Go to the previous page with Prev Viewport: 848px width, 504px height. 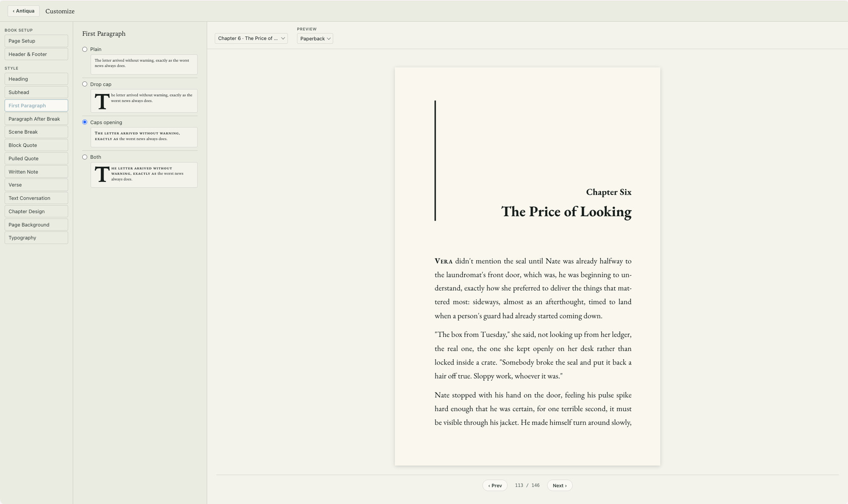(x=495, y=486)
